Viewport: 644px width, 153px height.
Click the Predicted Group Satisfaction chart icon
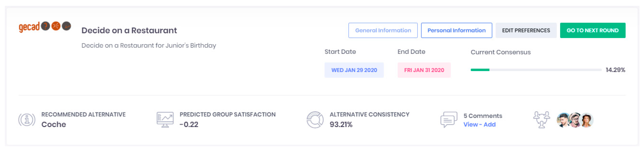point(165,120)
